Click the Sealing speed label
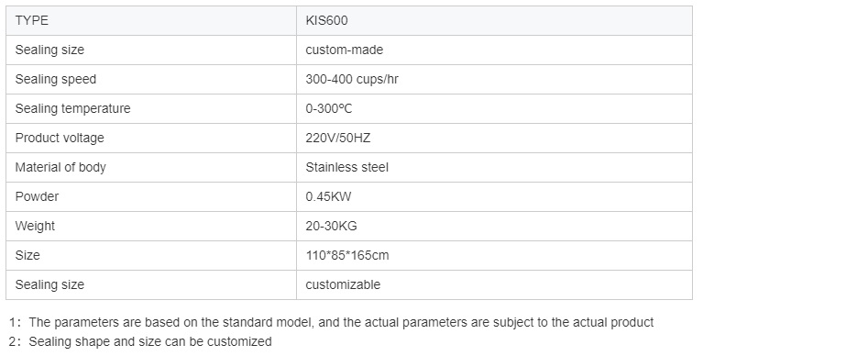This screenshot has height=356, width=868. tap(55, 79)
